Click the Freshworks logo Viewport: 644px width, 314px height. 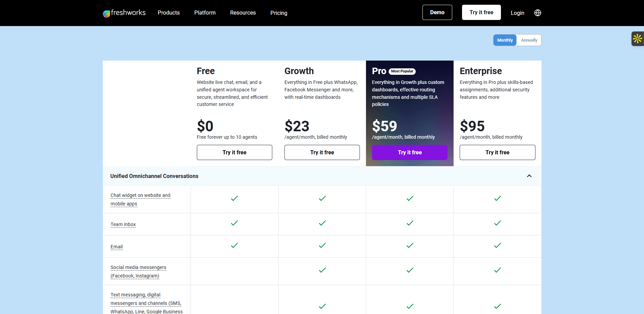[x=124, y=13]
